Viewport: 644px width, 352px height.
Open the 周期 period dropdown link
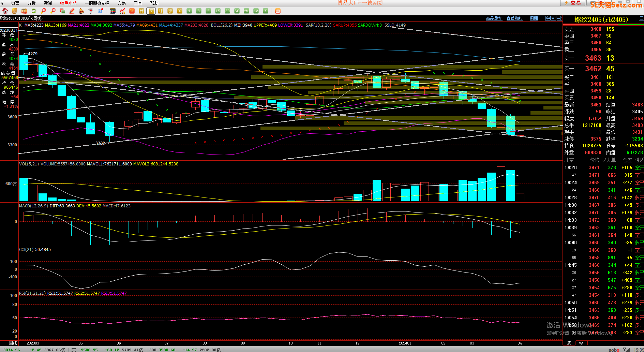click(x=534, y=18)
